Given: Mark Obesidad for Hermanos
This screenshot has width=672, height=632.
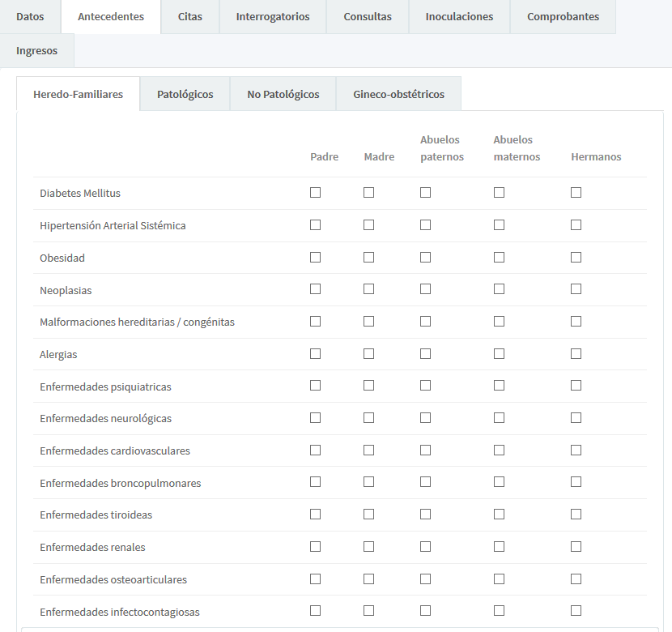Looking at the screenshot, I should point(576,257).
